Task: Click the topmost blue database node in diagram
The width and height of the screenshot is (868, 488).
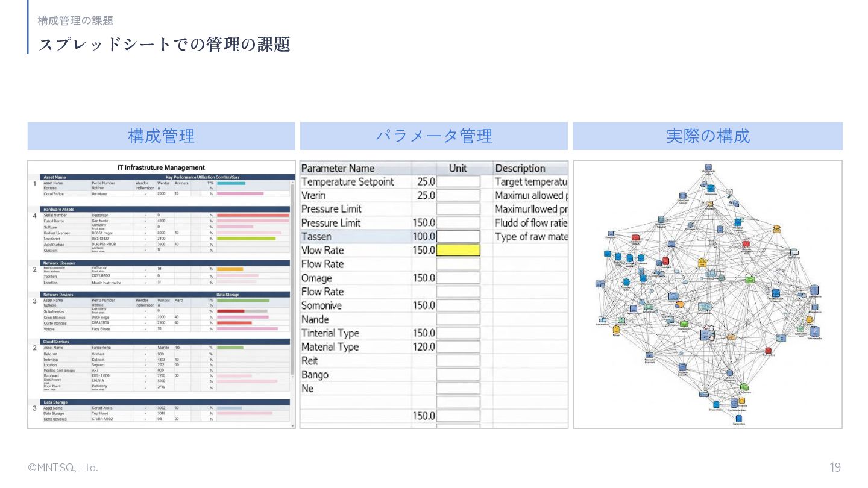Action: (708, 168)
